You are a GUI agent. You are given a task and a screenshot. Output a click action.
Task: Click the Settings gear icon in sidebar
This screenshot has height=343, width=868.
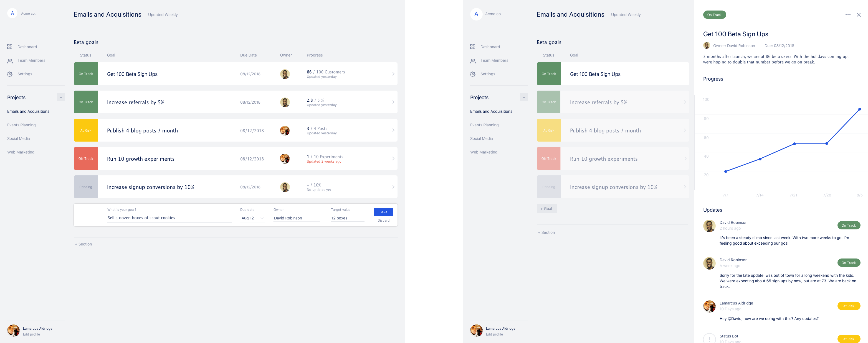10,74
